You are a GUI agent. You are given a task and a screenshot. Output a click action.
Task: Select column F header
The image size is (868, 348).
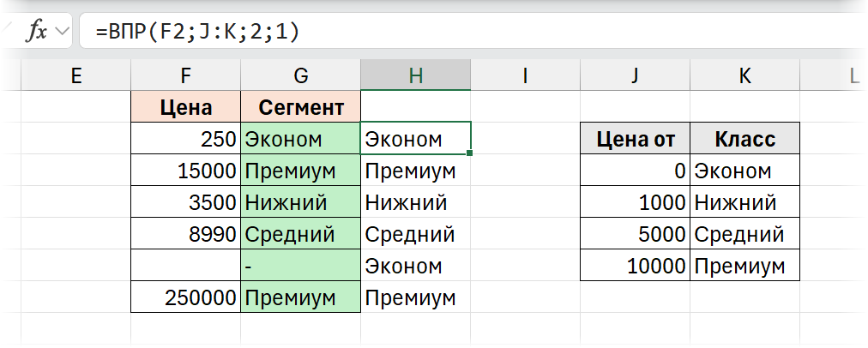(x=185, y=76)
